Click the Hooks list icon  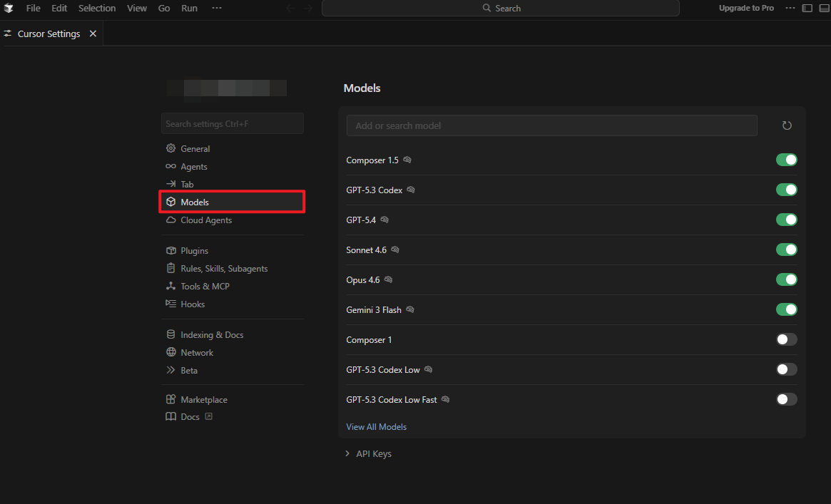point(170,304)
